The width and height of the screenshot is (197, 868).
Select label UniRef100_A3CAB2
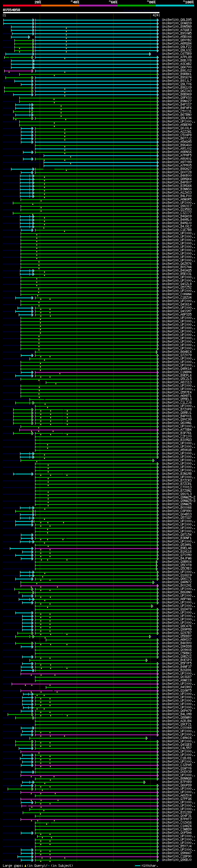[x=176, y=64]
